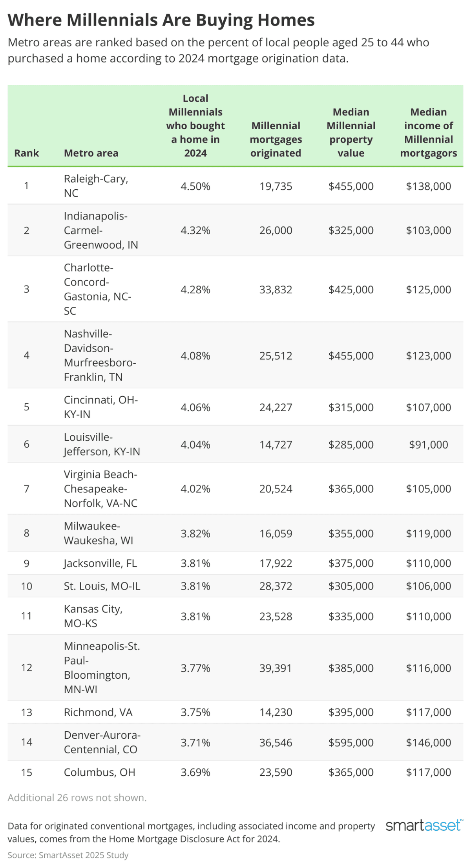Select the Jacksonville, FL row
Viewport: 471px width, 868px height.
pos(235,563)
